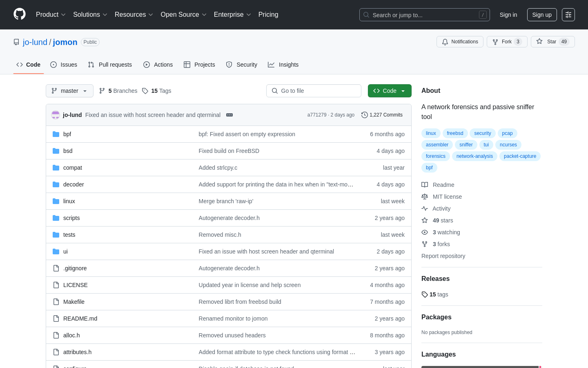Screen dimensions: 588x368
Task: Open the jo-lund owner link in title
Action: [x=35, y=42]
